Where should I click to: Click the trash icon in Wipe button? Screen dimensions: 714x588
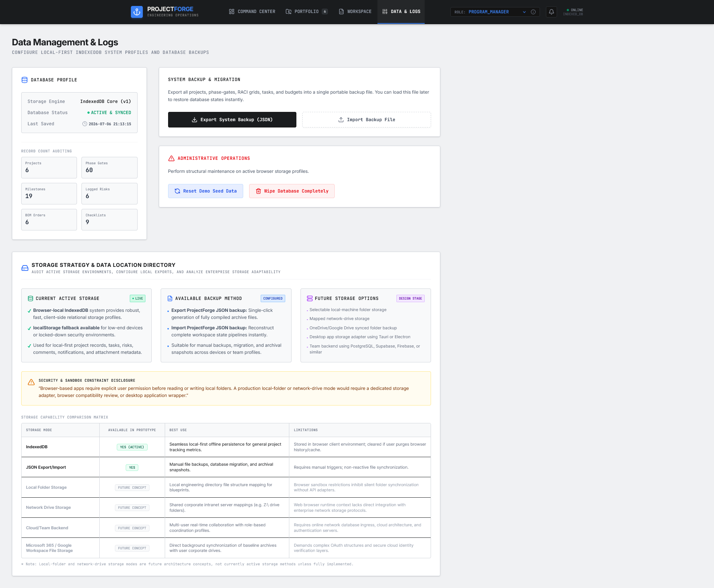click(258, 191)
